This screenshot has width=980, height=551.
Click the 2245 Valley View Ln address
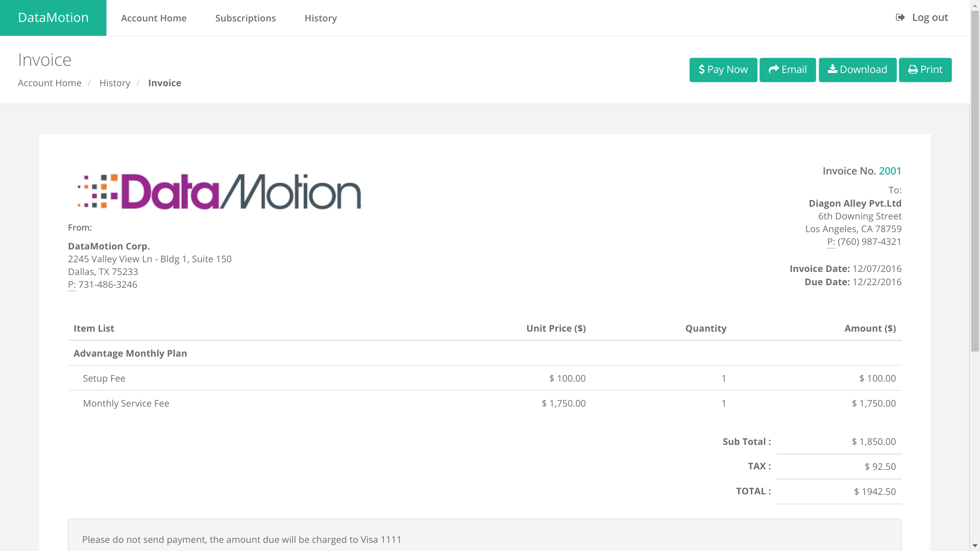pos(150,259)
